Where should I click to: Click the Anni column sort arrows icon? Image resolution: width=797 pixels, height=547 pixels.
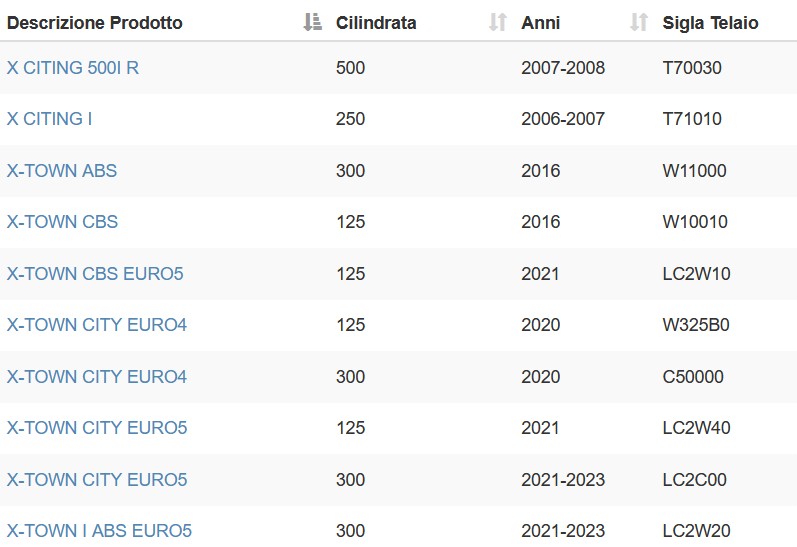(x=639, y=22)
